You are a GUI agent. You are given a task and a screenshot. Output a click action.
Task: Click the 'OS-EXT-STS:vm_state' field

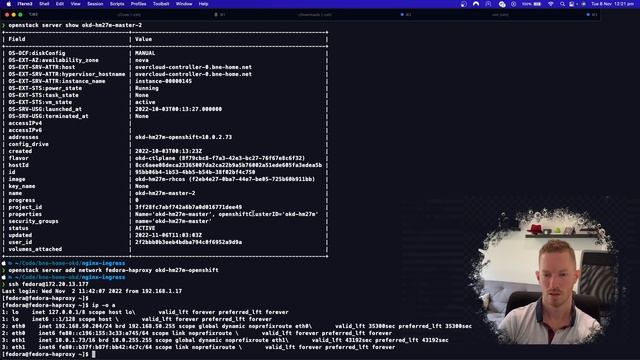pos(40,102)
